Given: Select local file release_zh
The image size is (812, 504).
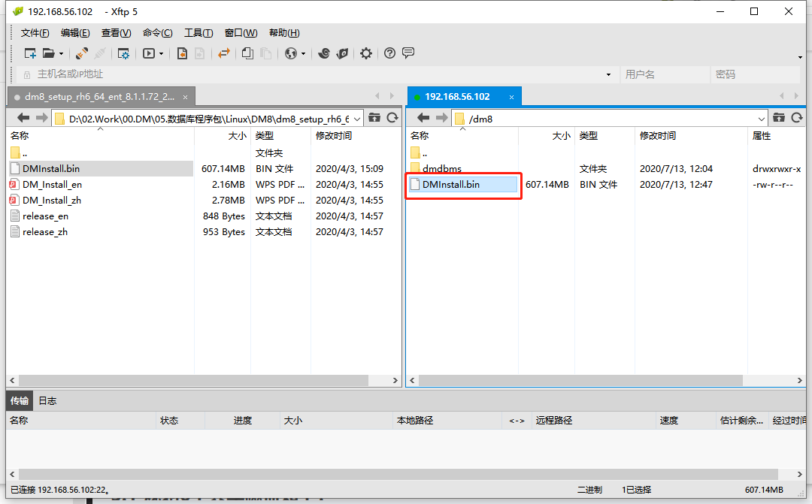Looking at the screenshot, I should coord(45,232).
